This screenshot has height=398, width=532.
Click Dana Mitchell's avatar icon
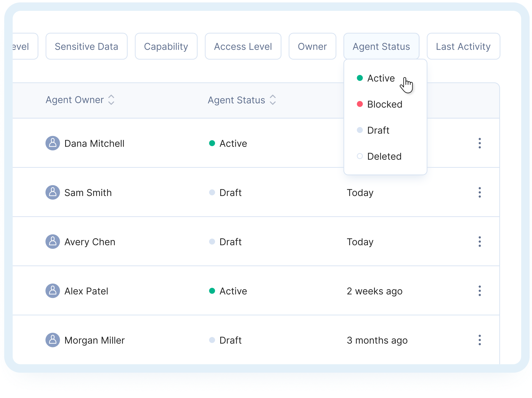click(53, 143)
